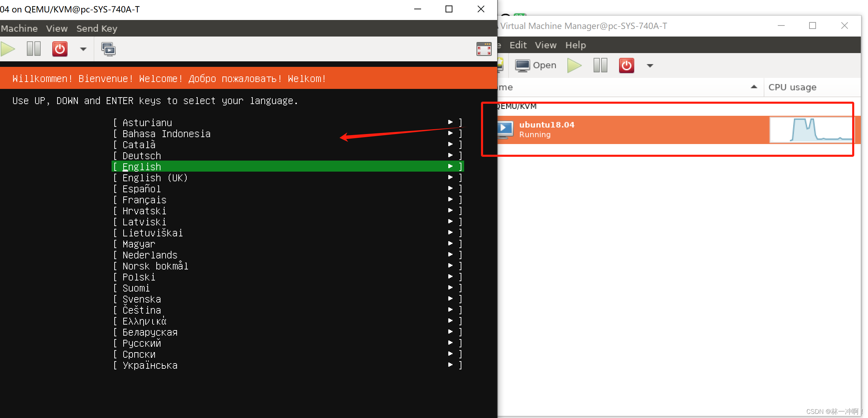868x418 pixels.
Task: Click the monitor icon beside Open in VMM toolbar
Action: click(522, 65)
